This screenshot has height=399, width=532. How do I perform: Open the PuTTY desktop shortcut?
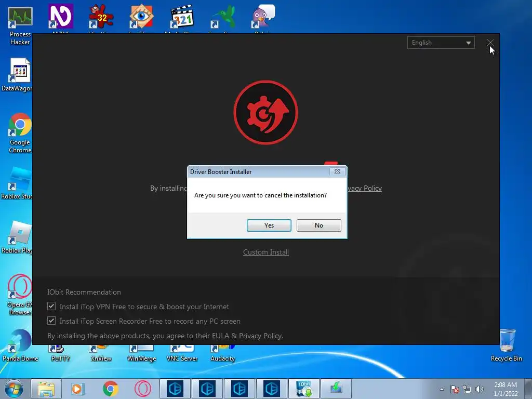click(x=61, y=353)
